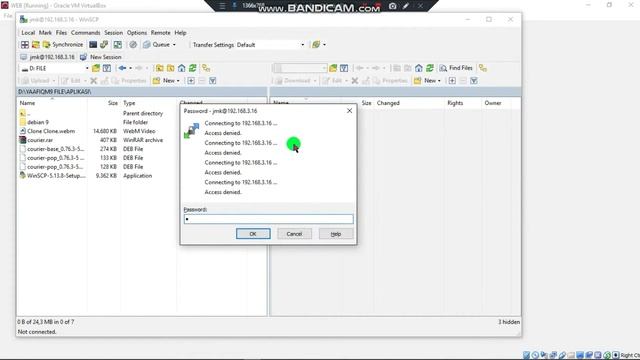The width and height of the screenshot is (640, 360).
Task: Go to remote home directory icon
Action: 419,68
